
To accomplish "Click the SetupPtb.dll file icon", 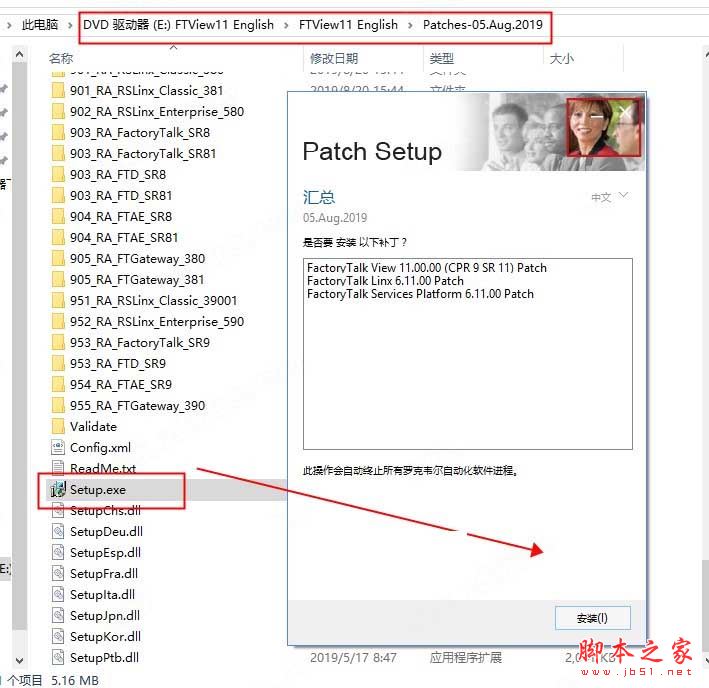I will (x=58, y=657).
